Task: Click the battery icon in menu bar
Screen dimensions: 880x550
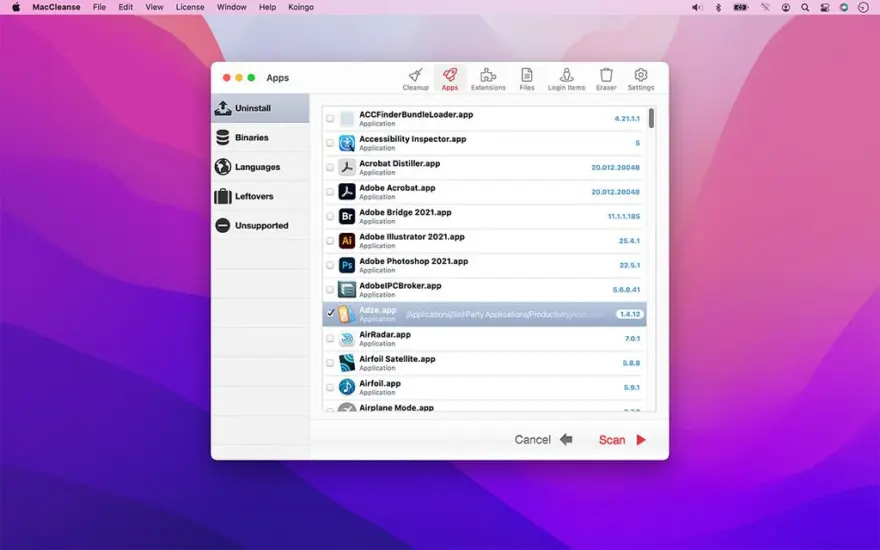Action: (741, 7)
